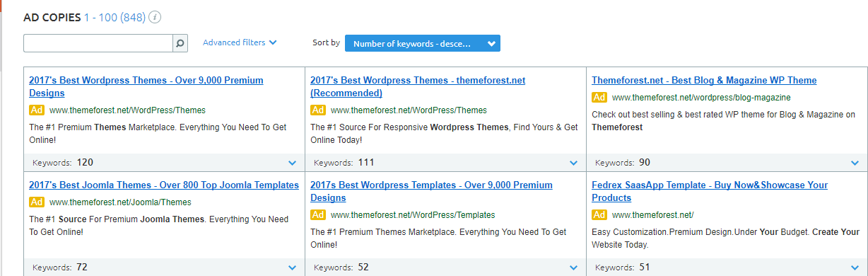Viewport: 868px width, 276px height.
Task: Open the Sort by dropdown
Action: pos(423,43)
